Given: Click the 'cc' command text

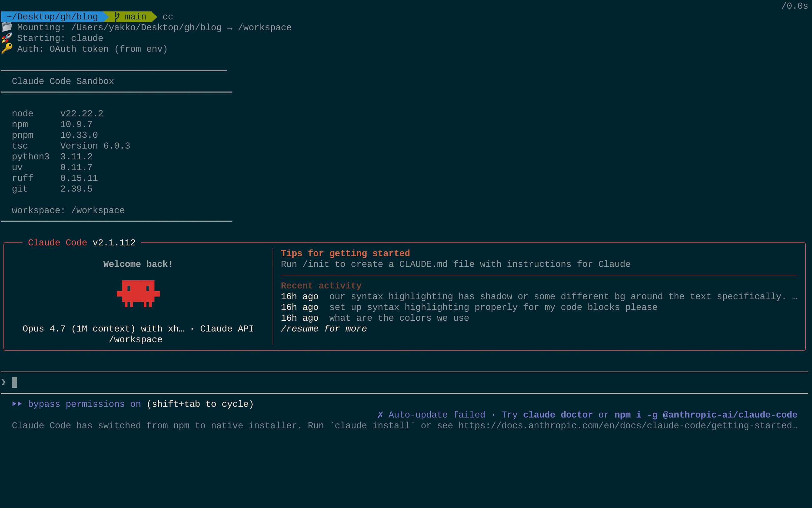Looking at the screenshot, I should 168,17.
